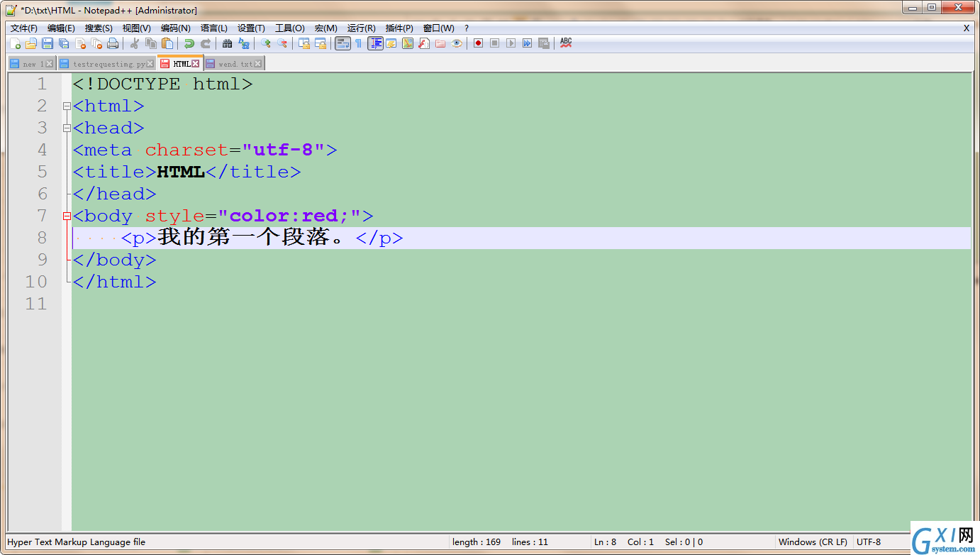
Task: Close document X at menu bar right
Action: [x=966, y=28]
